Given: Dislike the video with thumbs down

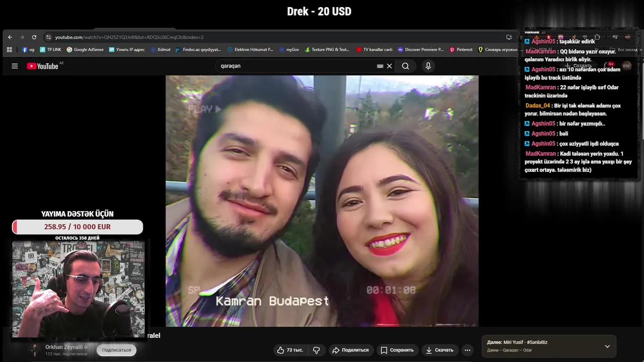Looking at the screenshot, I should 316,350.
